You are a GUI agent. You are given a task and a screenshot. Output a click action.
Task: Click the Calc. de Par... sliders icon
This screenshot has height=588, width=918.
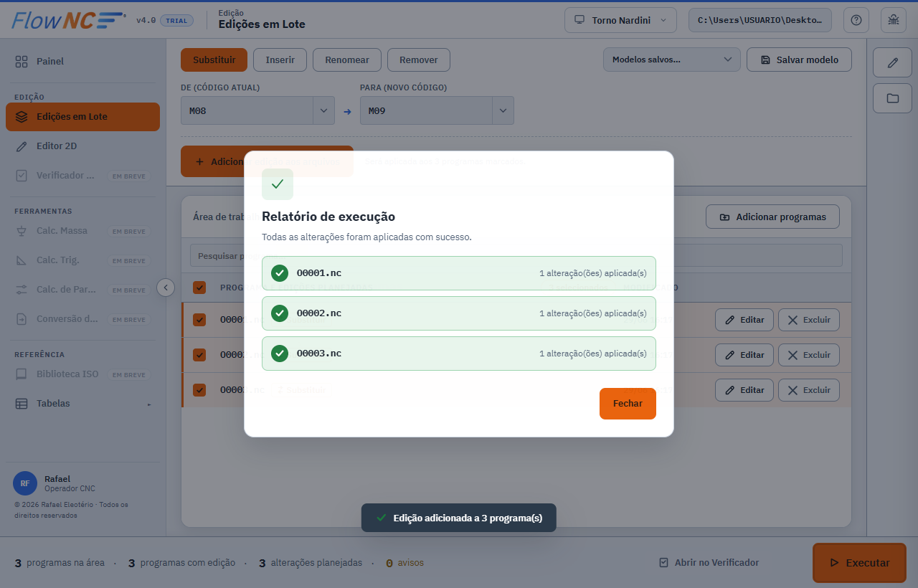pos(22,290)
